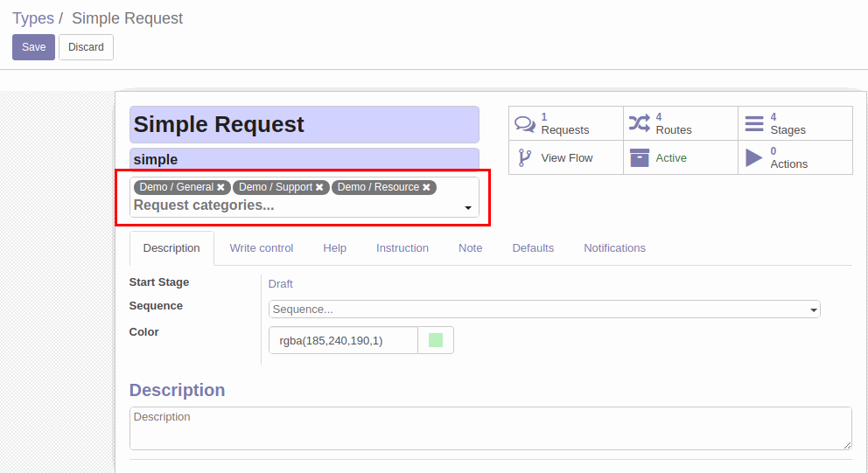Save the Simple Request type
The image size is (868, 473).
[x=34, y=47]
